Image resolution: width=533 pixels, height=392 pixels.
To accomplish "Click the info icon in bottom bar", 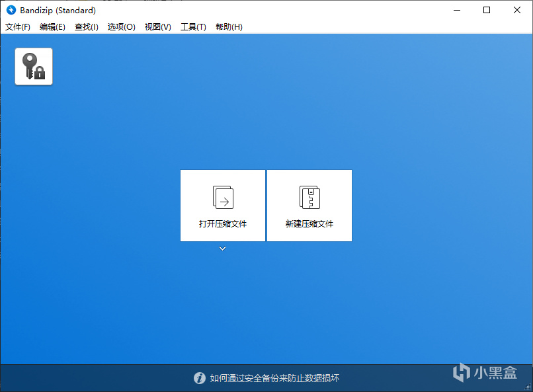I will [x=200, y=378].
